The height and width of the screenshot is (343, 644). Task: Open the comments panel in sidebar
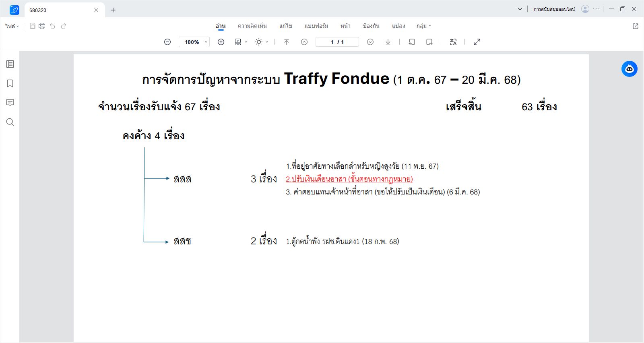[x=10, y=103]
